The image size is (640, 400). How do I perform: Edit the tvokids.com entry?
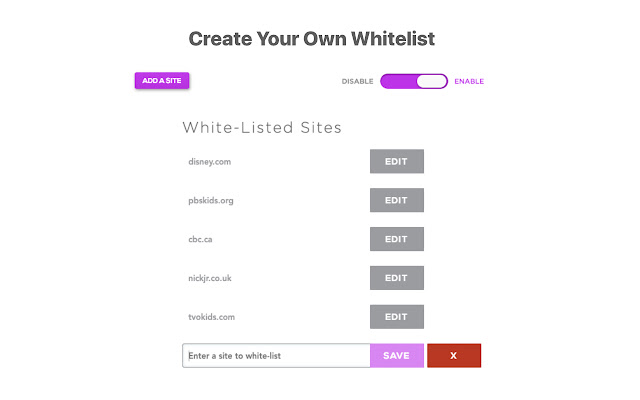click(x=396, y=317)
